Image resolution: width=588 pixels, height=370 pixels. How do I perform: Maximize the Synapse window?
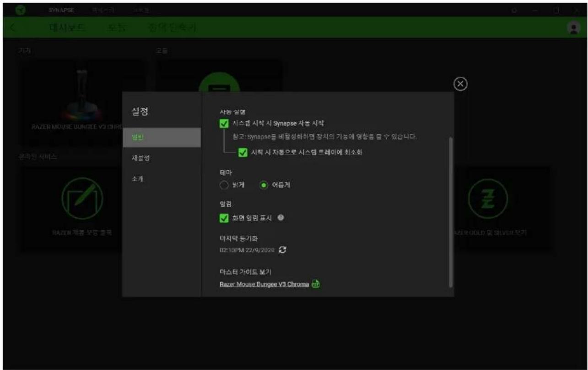557,10
